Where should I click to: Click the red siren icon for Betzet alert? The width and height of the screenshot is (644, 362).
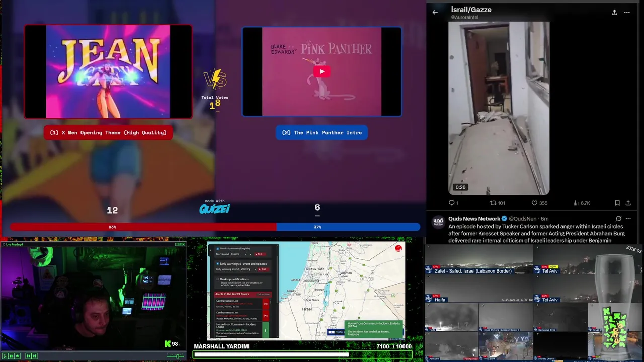coord(266,315)
